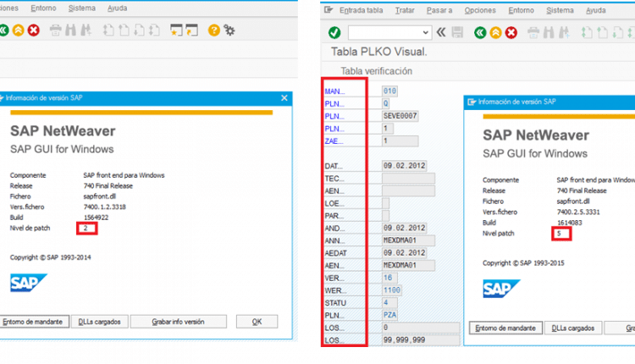Click the Print icon in PLKO window
Screen dimensions: 635x364
point(533,32)
